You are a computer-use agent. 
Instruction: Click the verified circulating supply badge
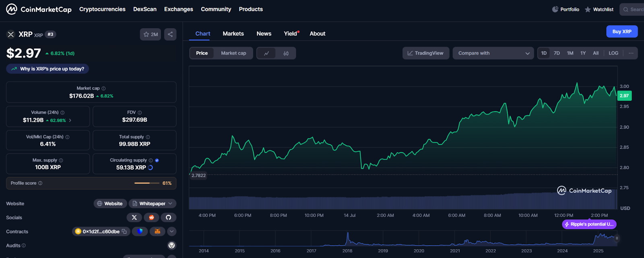[x=157, y=160]
